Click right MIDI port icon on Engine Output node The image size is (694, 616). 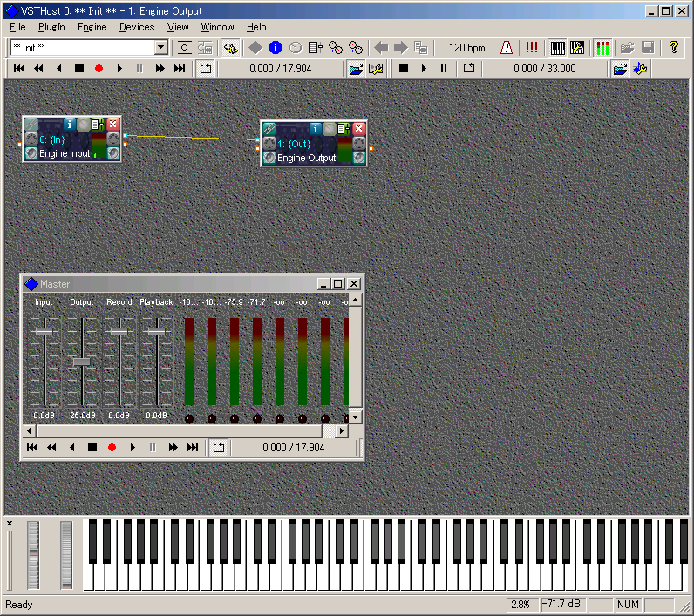click(359, 143)
